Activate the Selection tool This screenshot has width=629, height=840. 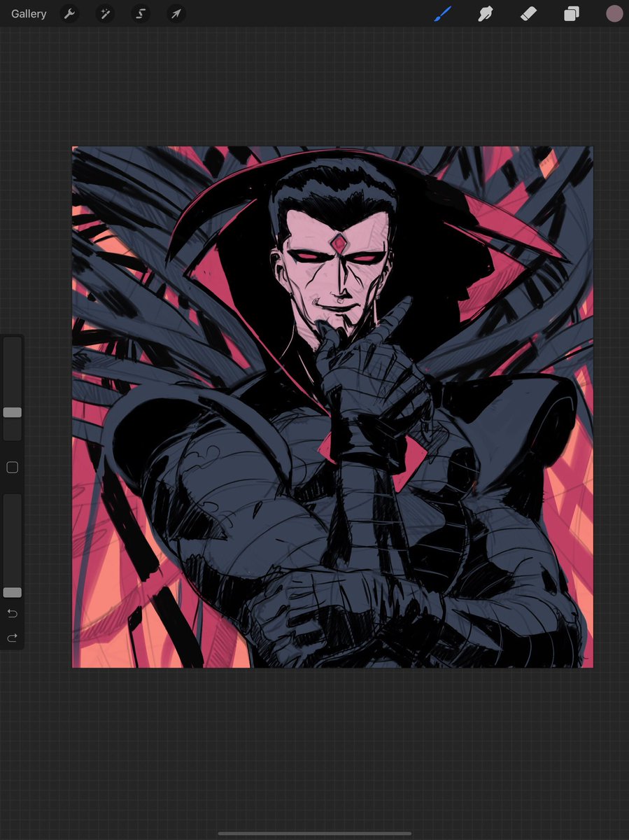140,13
